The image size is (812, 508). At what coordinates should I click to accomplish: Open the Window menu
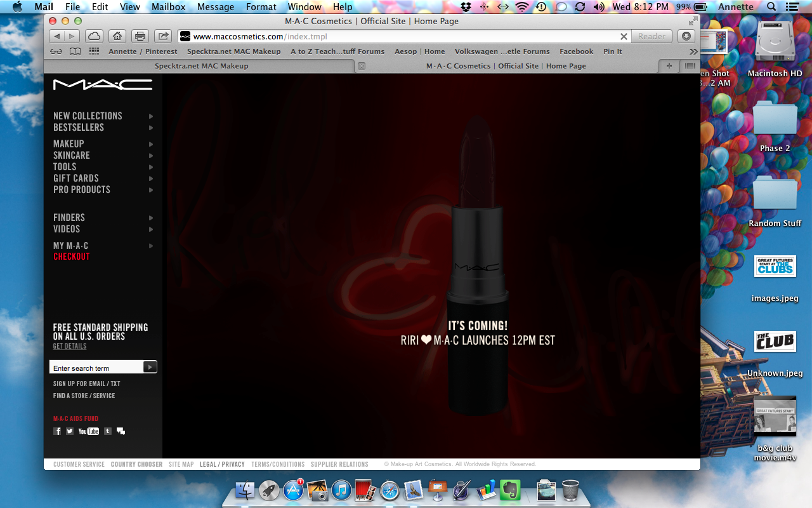(304, 7)
